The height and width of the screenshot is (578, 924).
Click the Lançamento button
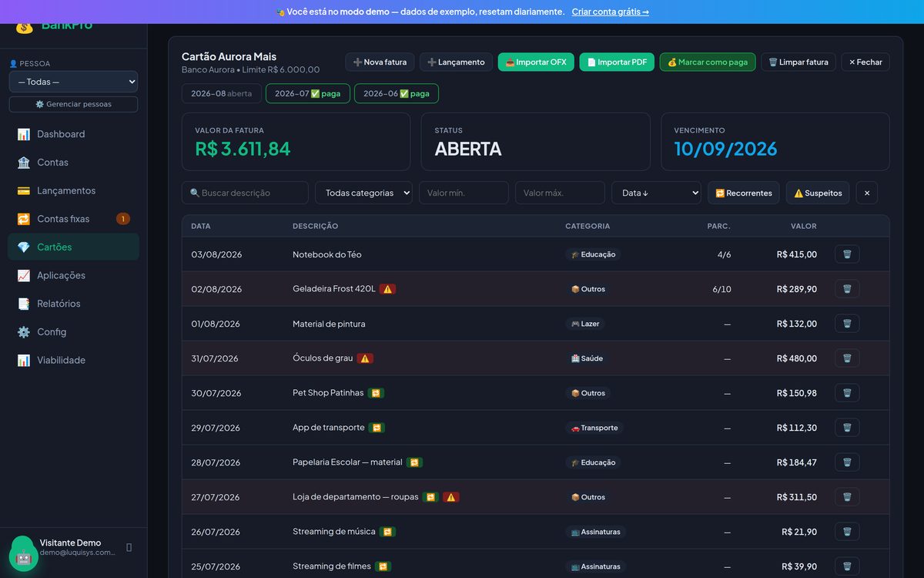(x=456, y=62)
